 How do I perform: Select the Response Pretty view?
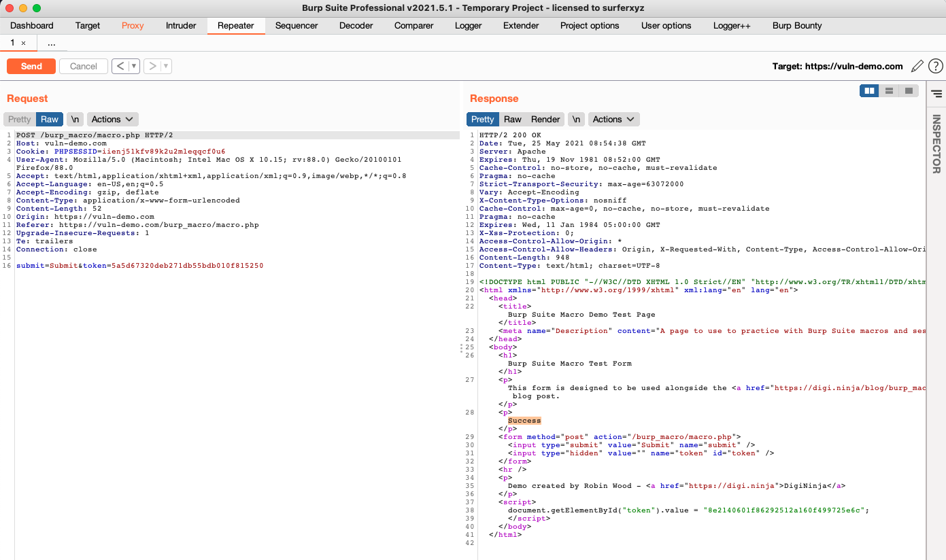483,119
